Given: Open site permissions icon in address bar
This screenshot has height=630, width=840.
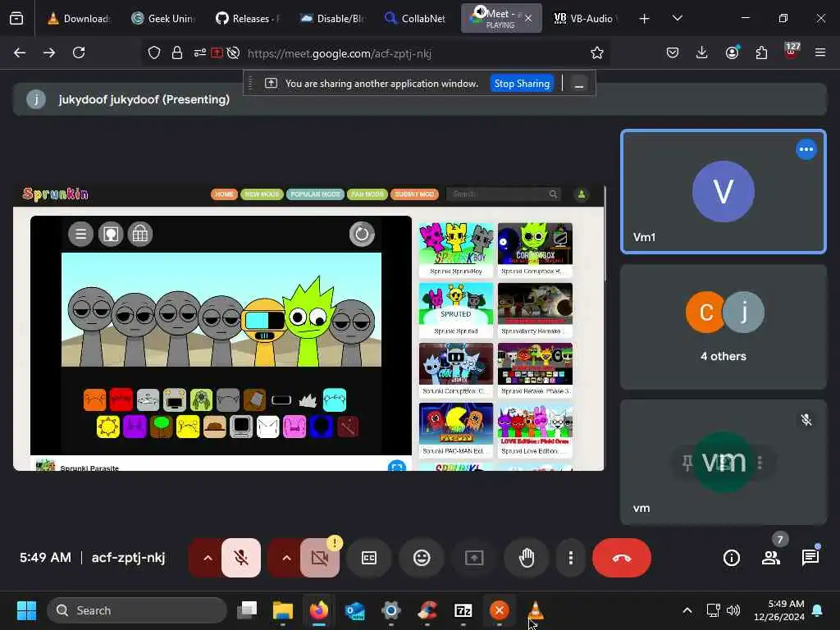Looking at the screenshot, I should pyautogui.click(x=200, y=52).
